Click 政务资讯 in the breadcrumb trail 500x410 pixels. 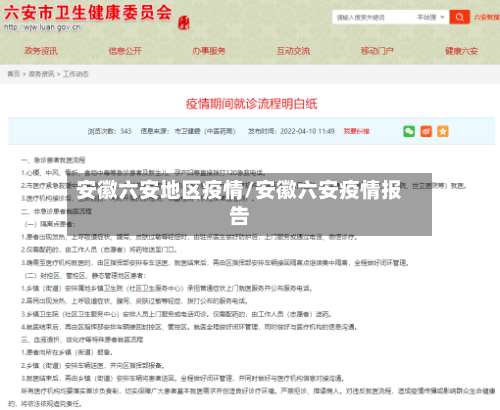point(41,74)
